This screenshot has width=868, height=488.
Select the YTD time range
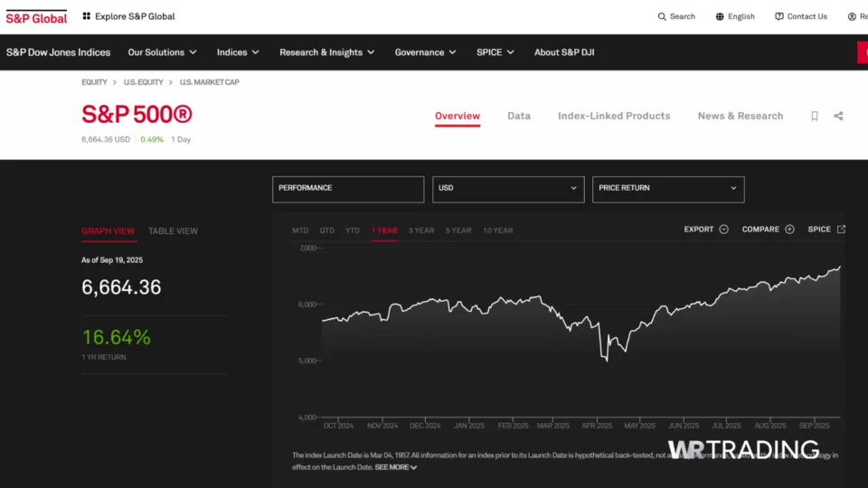(353, 230)
